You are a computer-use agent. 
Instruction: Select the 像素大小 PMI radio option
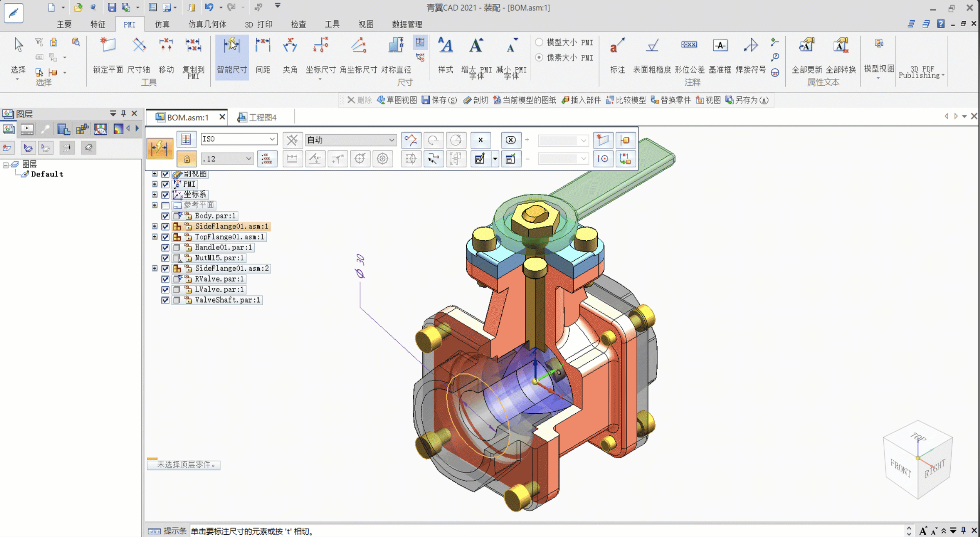539,58
